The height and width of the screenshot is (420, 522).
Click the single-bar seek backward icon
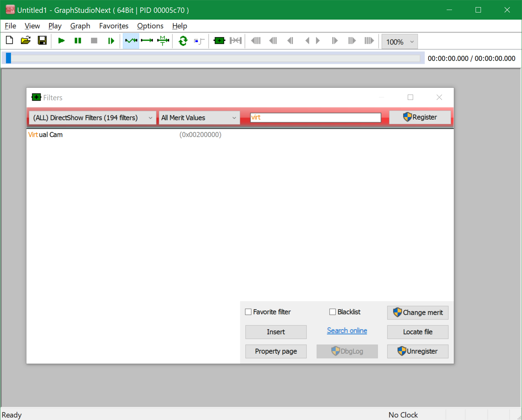point(290,41)
